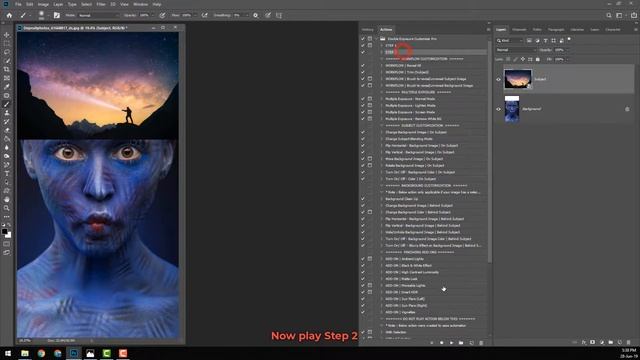Open the layer blending mode dropdown
Screen dimensions: 640x360
pos(516,50)
